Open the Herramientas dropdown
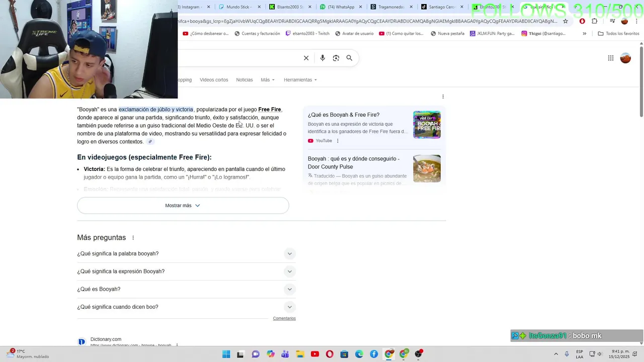This screenshot has height=362, width=644. 300,80
